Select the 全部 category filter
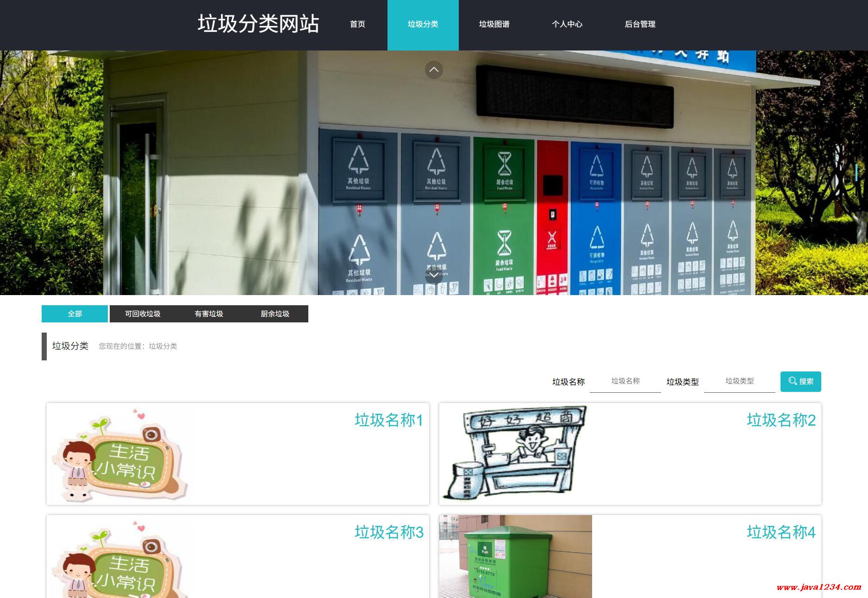The image size is (868, 598). pyautogui.click(x=75, y=314)
